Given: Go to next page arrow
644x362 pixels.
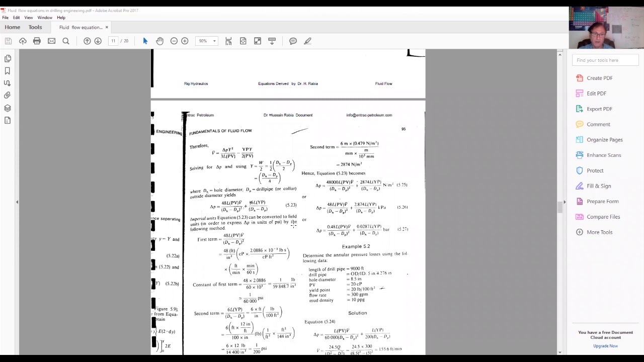Looking at the screenshot, I should coord(98,41).
